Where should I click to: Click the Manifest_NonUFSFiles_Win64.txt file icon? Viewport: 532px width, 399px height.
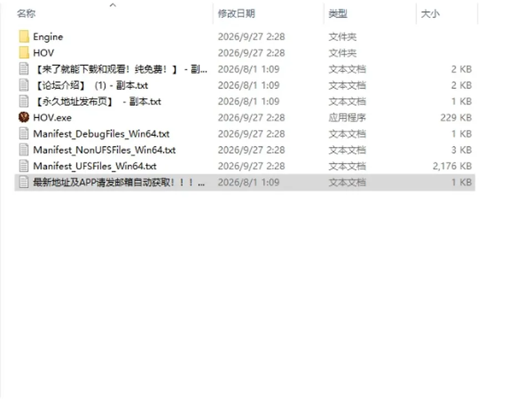click(24, 150)
